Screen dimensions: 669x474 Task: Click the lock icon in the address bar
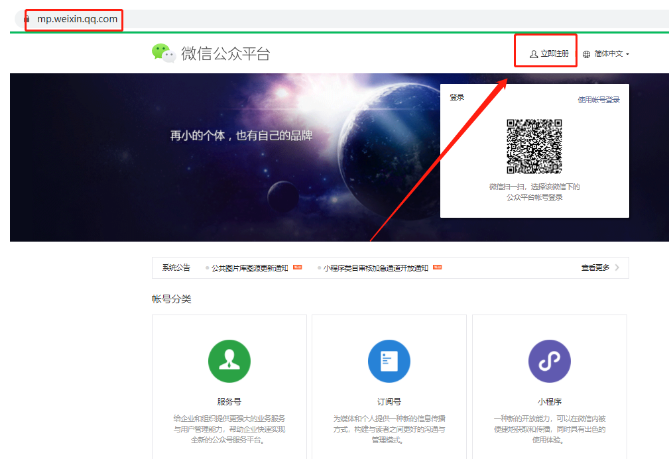(27, 19)
